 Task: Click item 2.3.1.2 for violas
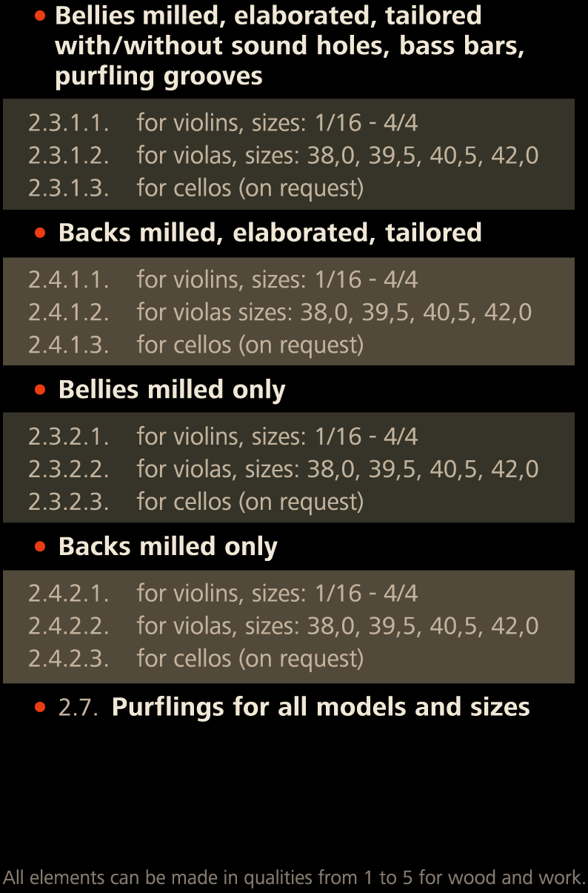tap(283, 156)
